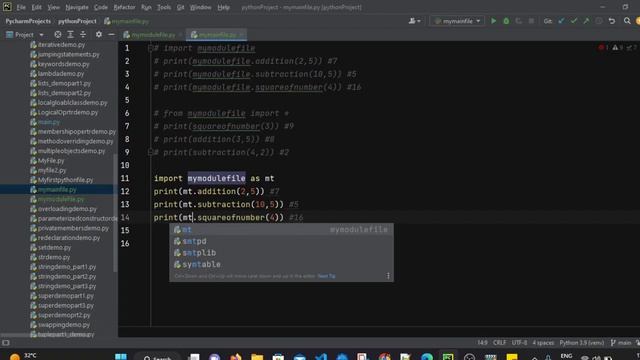The image size is (640, 360).
Task: Open the code-with-me user dropdown
Action: click(414, 21)
